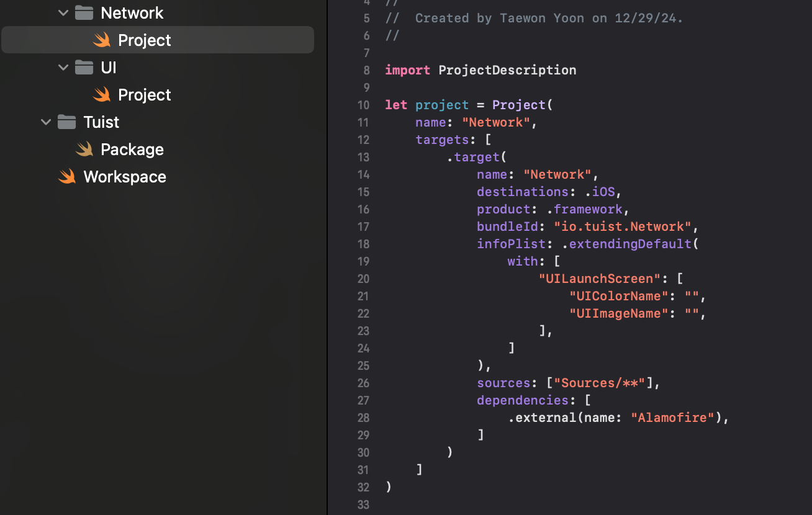This screenshot has width=812, height=515.
Task: Open the Workspace file name
Action: pyautogui.click(x=125, y=176)
